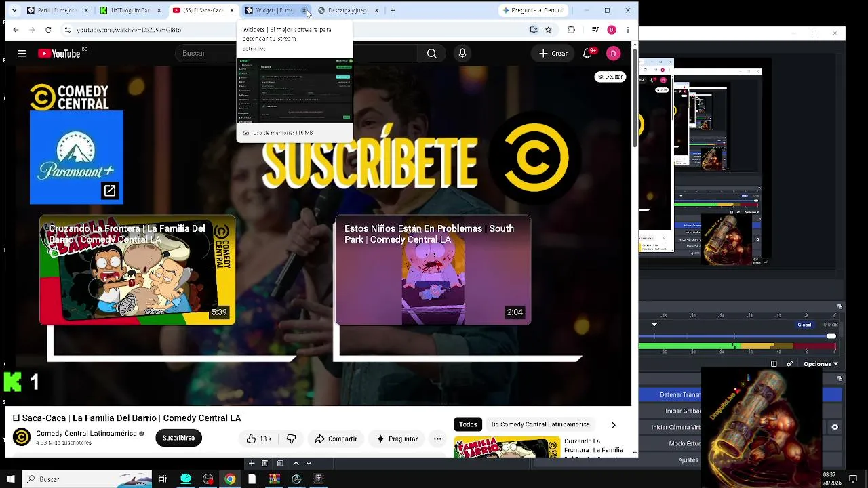Open the YouTube hamburger guide menu
This screenshot has width=868, height=488.
coord(22,54)
